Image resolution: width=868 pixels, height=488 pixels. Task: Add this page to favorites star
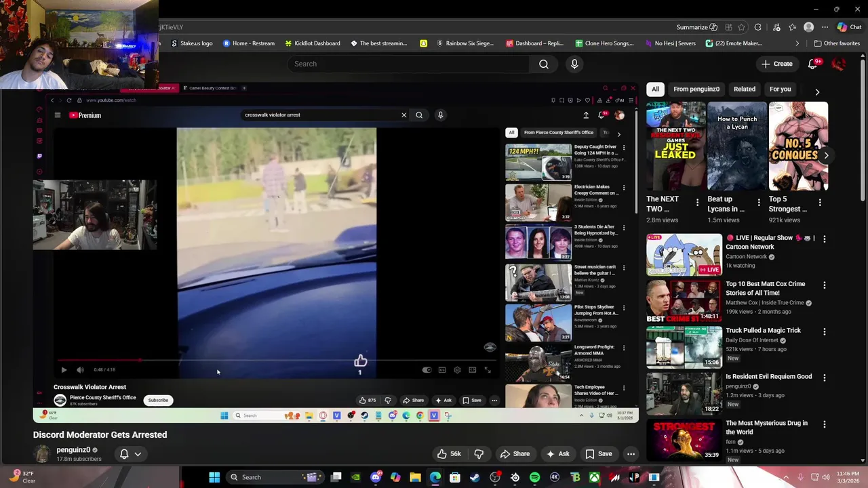click(x=742, y=27)
